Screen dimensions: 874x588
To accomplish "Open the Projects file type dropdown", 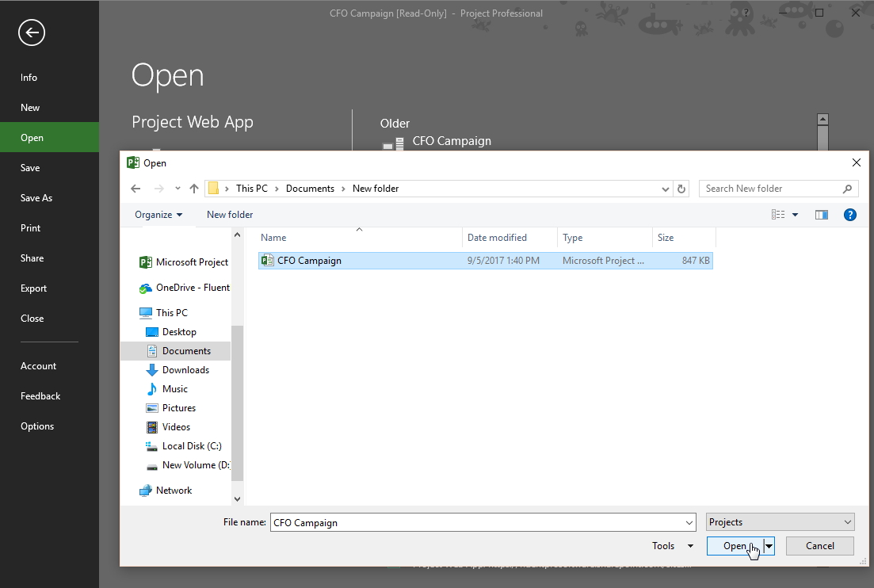I will pos(780,522).
